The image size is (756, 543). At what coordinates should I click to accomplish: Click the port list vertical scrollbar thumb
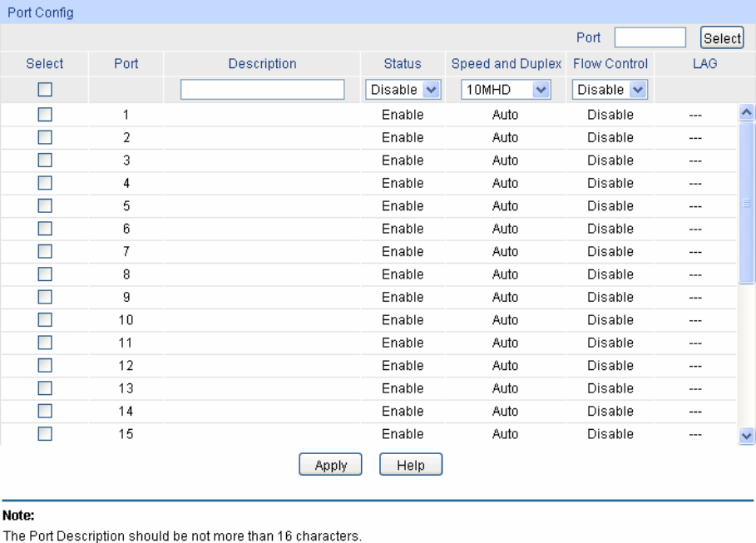click(746, 203)
